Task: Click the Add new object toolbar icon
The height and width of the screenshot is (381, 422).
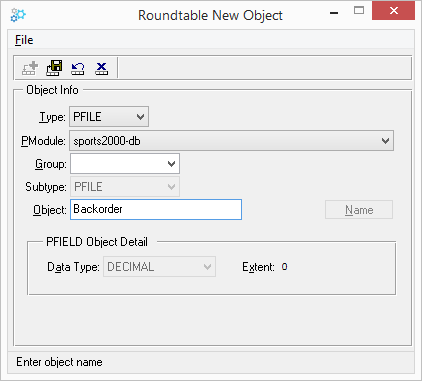Action: pos(30,68)
